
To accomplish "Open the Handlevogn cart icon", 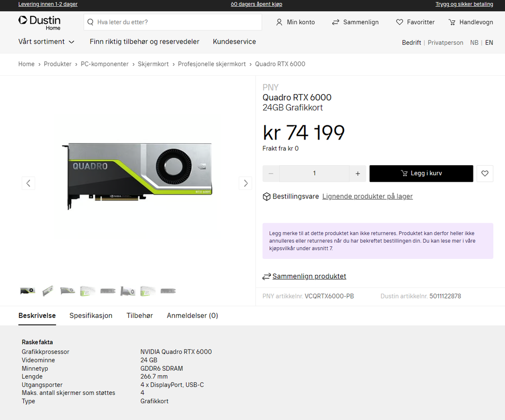I will click(452, 22).
